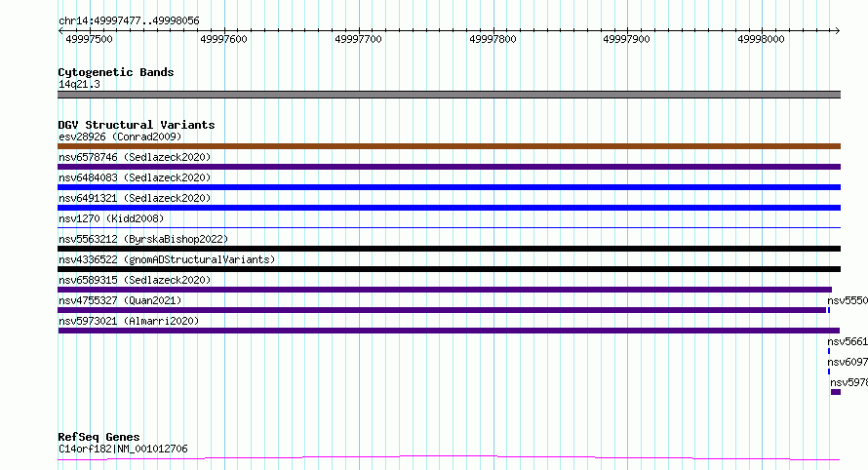The image size is (868, 470).
Task: Click the purple nsv6589315 variant bar
Action: pyautogui.click(x=445, y=290)
